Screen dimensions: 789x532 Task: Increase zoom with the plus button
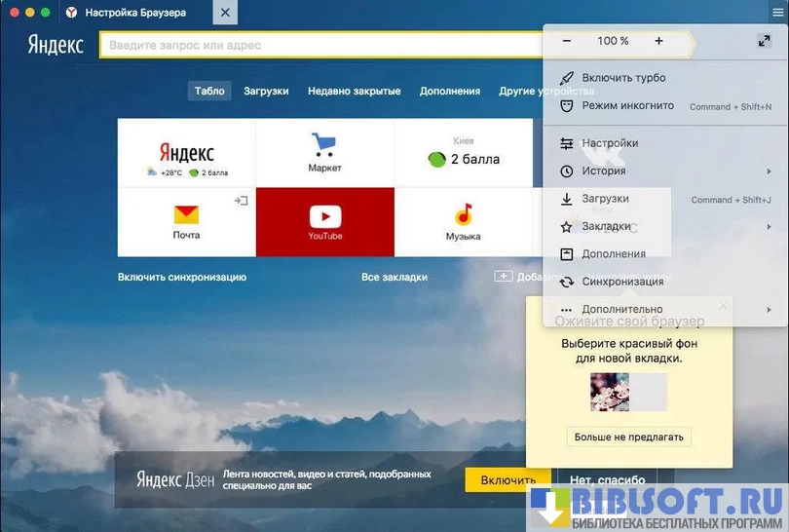pyautogui.click(x=658, y=41)
